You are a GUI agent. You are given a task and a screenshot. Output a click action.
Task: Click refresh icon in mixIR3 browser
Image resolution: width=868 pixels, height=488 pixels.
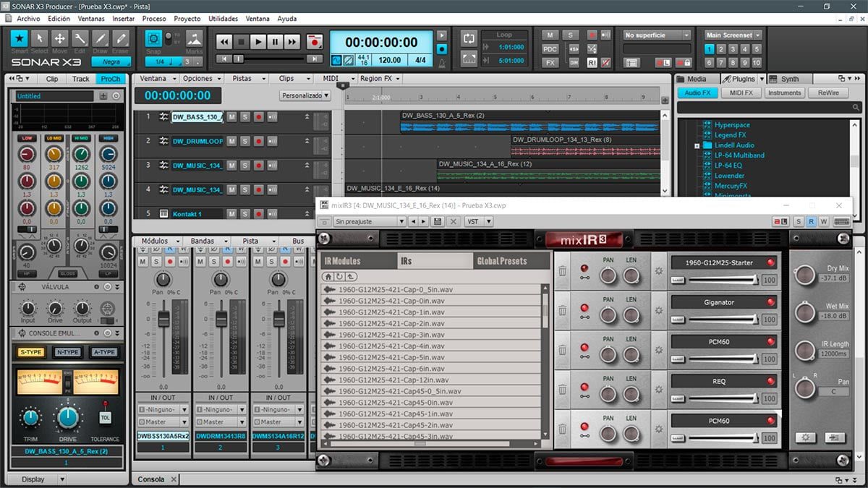[x=340, y=276]
